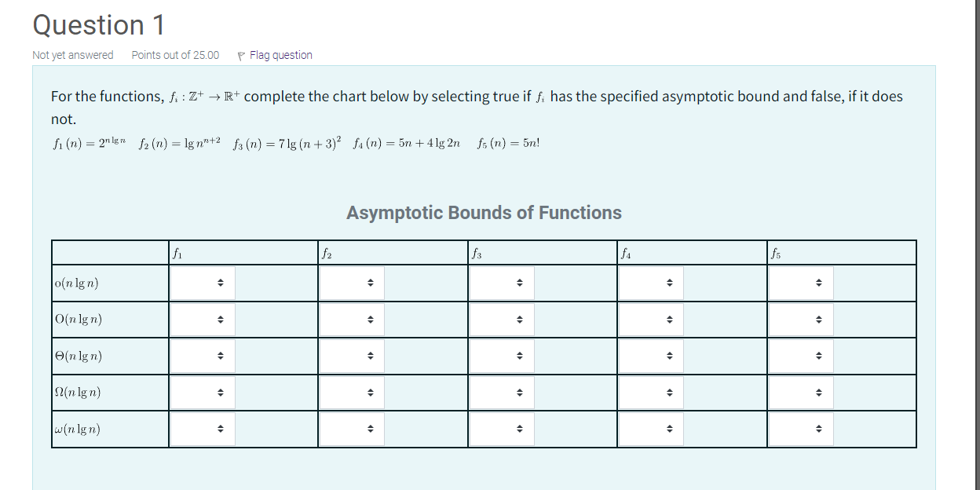Open the f2 dropdown in the o(n lg n) row
Viewport: 980px width, 490px height.
tap(351, 283)
